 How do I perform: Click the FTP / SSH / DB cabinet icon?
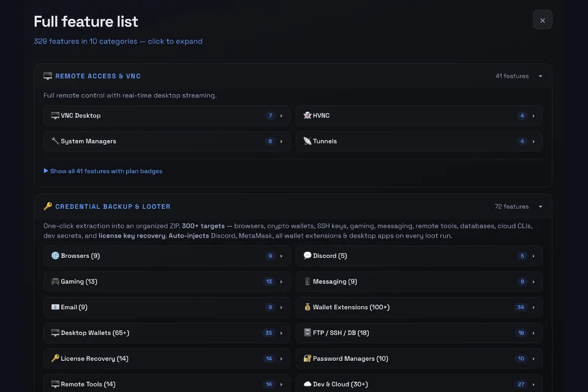pyautogui.click(x=307, y=333)
